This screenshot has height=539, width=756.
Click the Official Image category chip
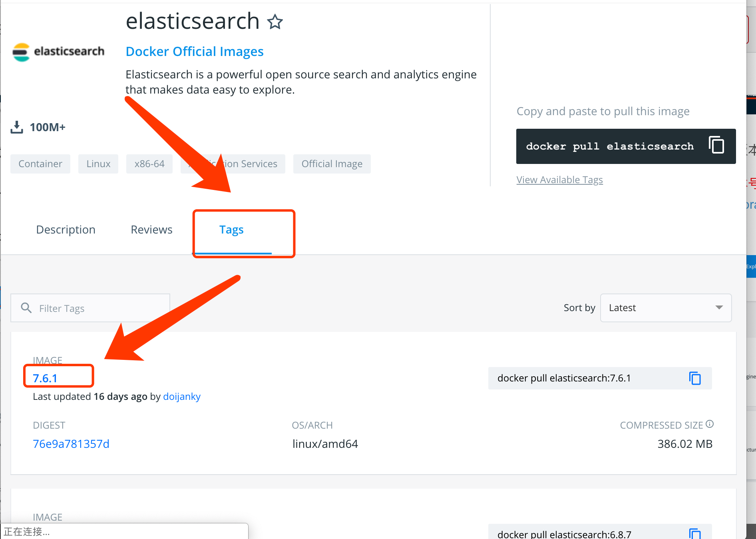coord(332,164)
